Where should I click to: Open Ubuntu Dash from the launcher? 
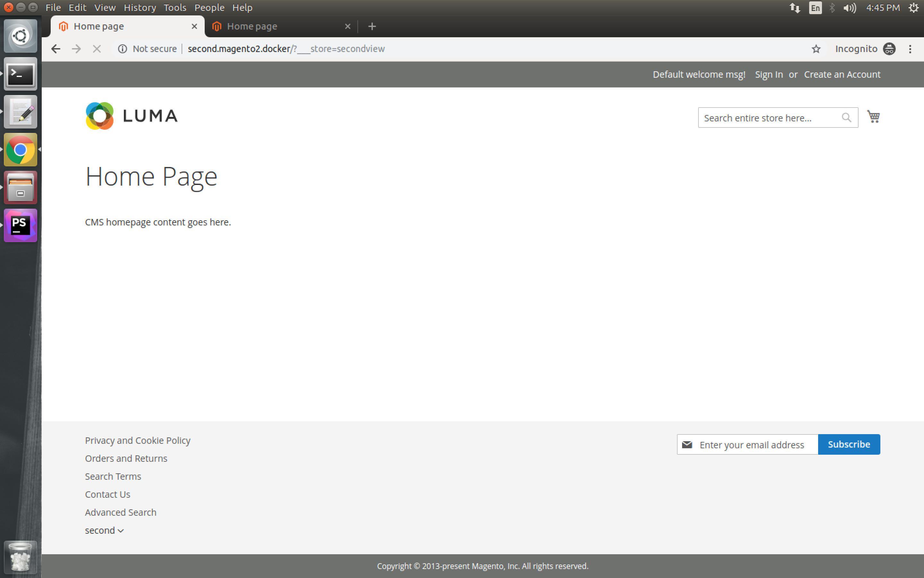point(21,36)
